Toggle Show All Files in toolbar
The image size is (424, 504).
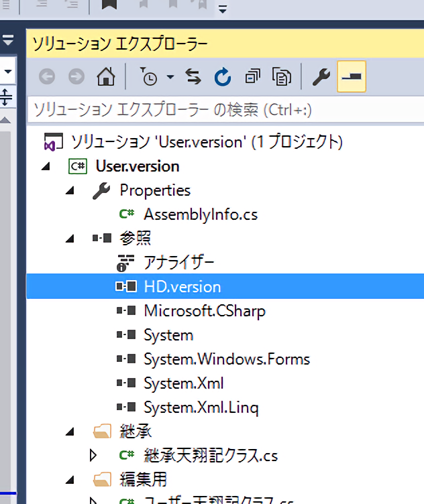[281, 77]
